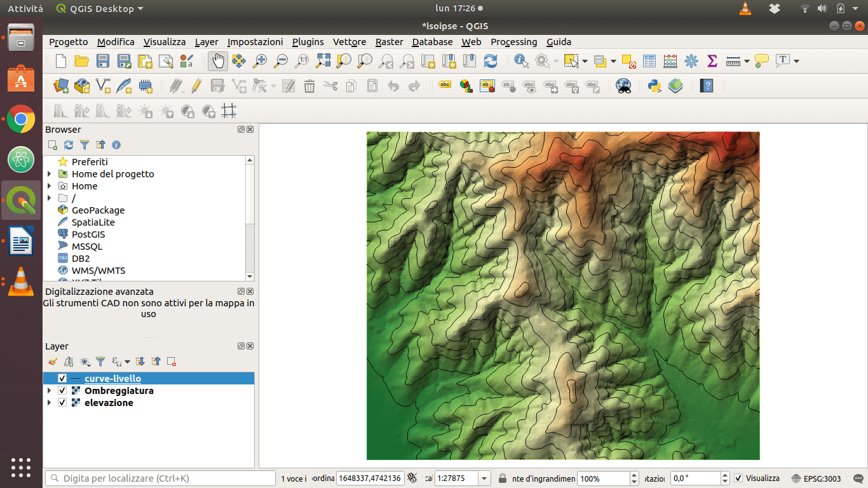Select the Zoom In magnifier tool

(260, 61)
